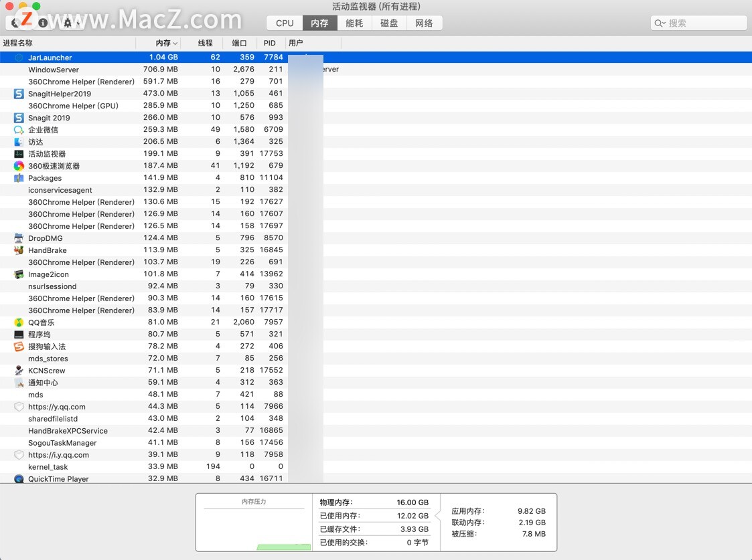Viewport: 752px width, 560px height.
Task: Sort by the 端口 column header
Action: 239,43
